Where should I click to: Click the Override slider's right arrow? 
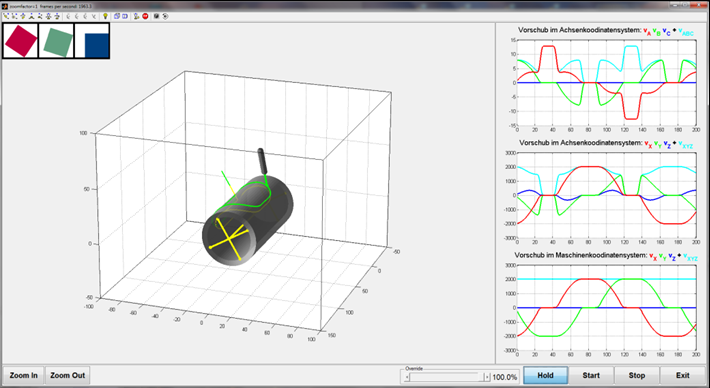click(486, 377)
